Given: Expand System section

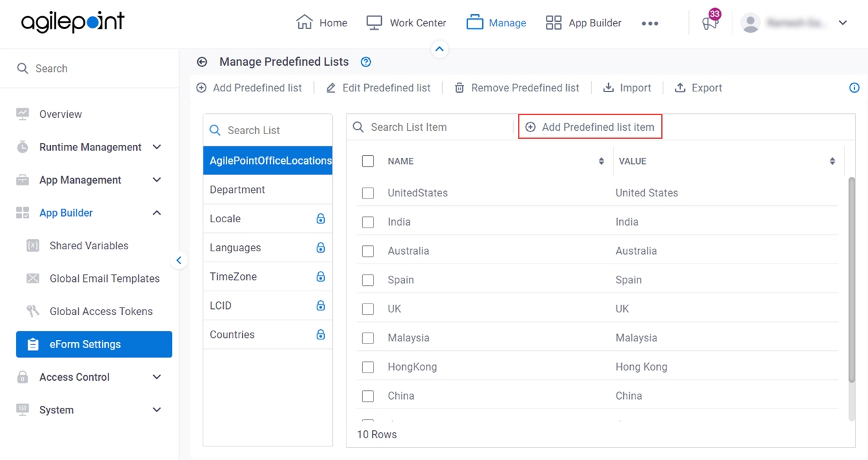Looking at the screenshot, I should pyautogui.click(x=157, y=410).
